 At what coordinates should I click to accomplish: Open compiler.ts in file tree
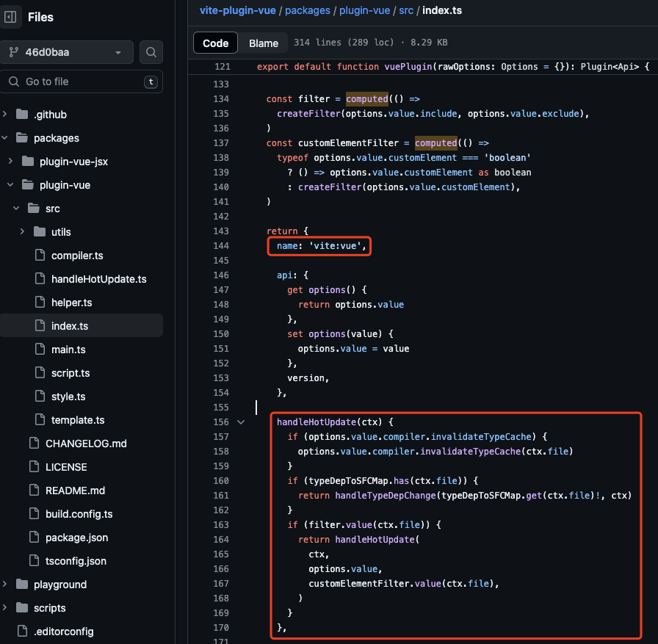(x=77, y=256)
